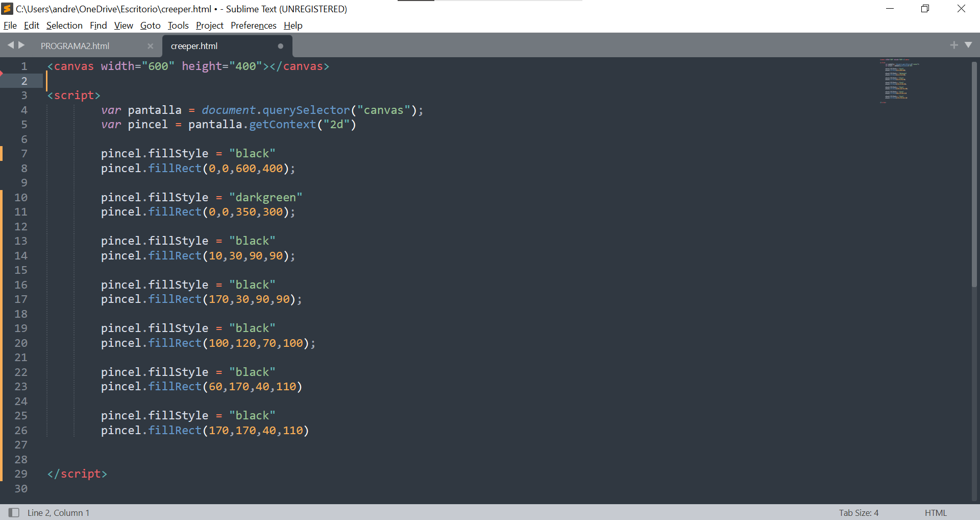Open the tab list dropdown arrow
This screenshot has width=980, height=520.
[968, 45]
